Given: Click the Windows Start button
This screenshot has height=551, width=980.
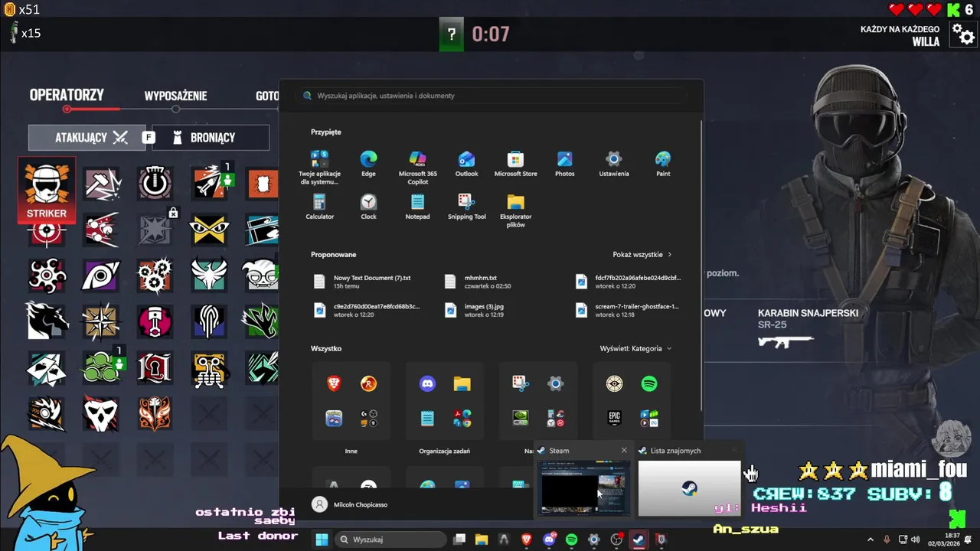Looking at the screenshot, I should 322,540.
